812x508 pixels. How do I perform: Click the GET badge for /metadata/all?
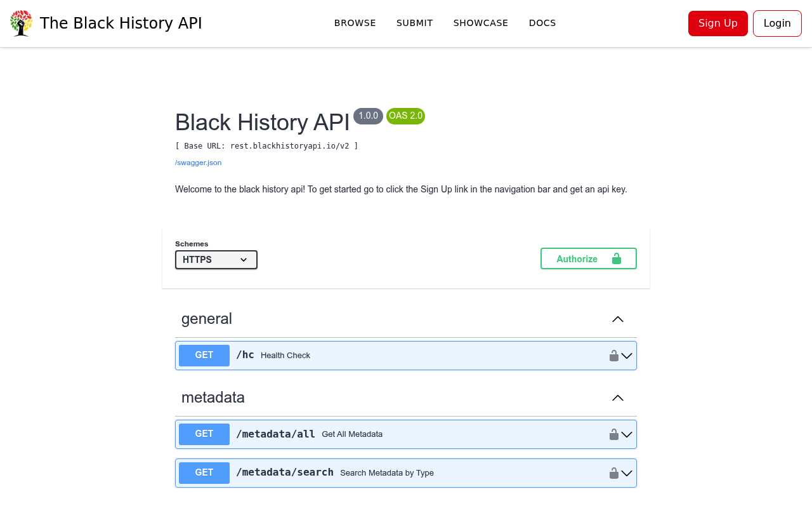coord(204,434)
